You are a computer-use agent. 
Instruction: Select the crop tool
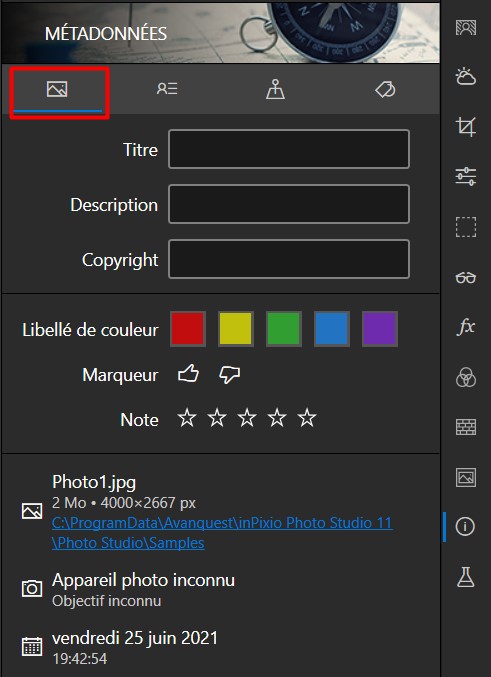pos(466,127)
